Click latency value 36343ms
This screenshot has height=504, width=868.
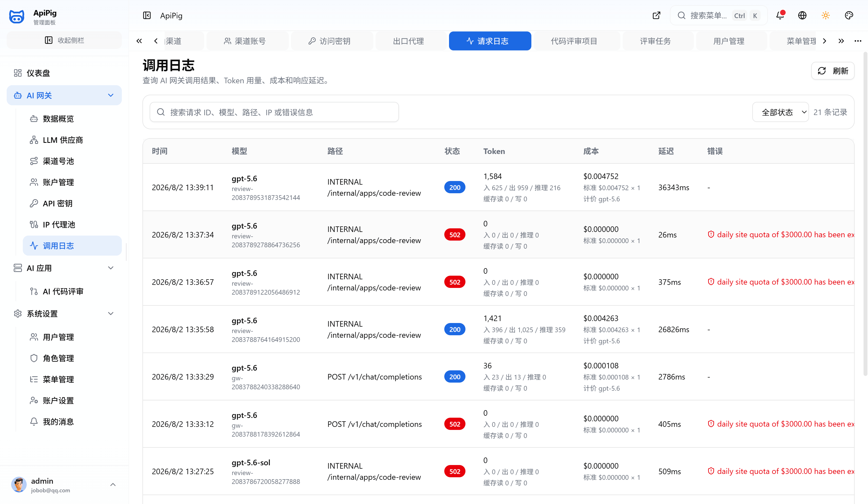coord(674,187)
